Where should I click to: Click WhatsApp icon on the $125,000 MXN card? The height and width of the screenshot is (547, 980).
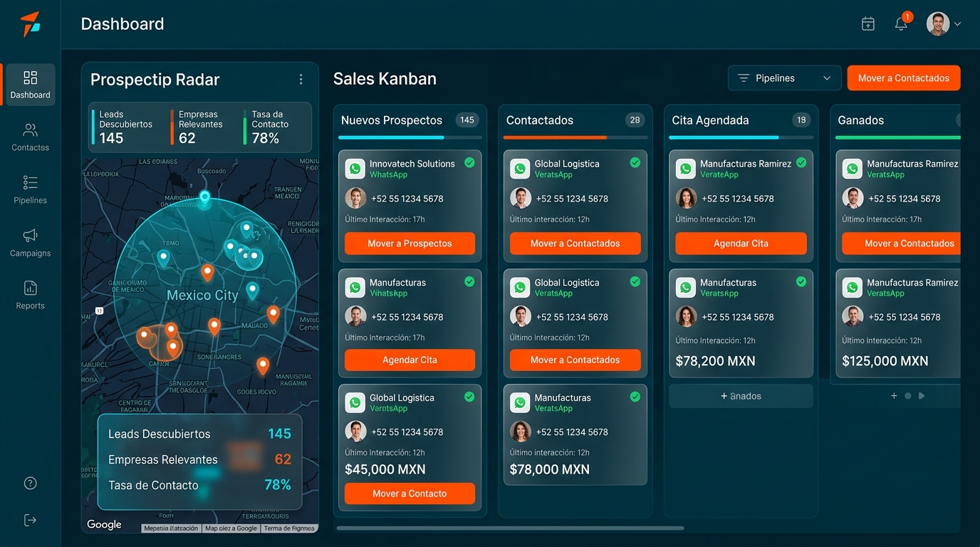852,287
